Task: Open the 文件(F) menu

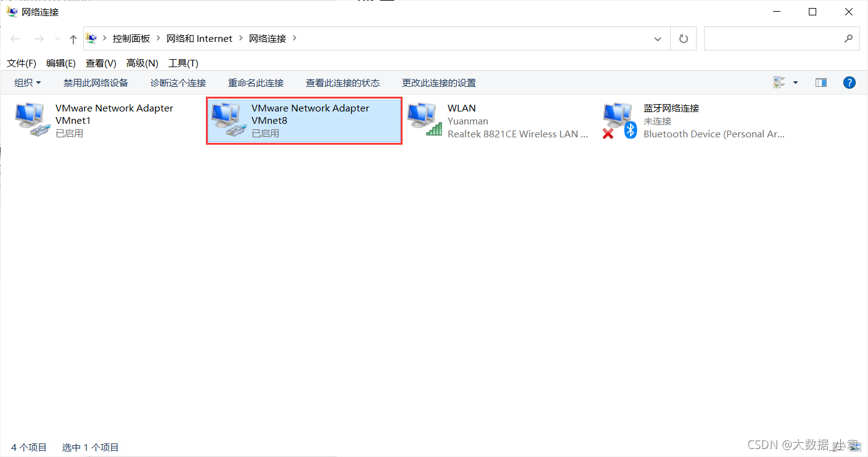Action: point(22,63)
